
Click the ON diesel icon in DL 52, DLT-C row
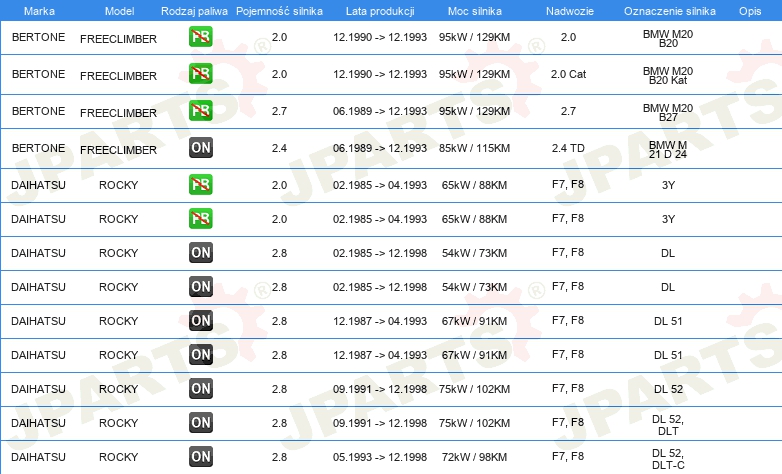200,457
